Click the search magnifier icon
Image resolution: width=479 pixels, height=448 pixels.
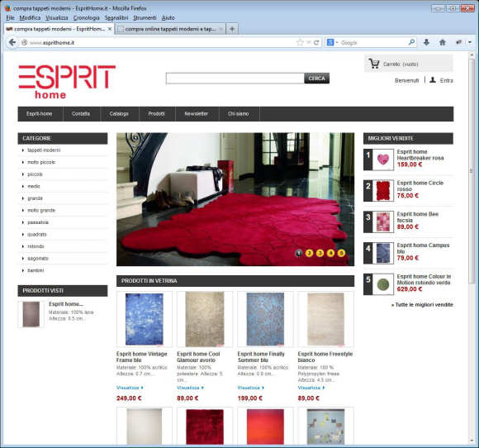click(412, 42)
